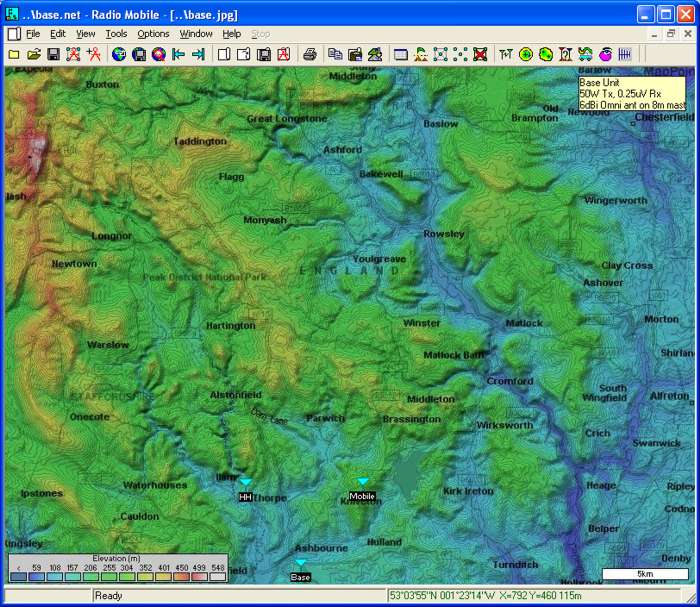Print the map with the printer icon
Screen dimensions: 700x607
310,54
